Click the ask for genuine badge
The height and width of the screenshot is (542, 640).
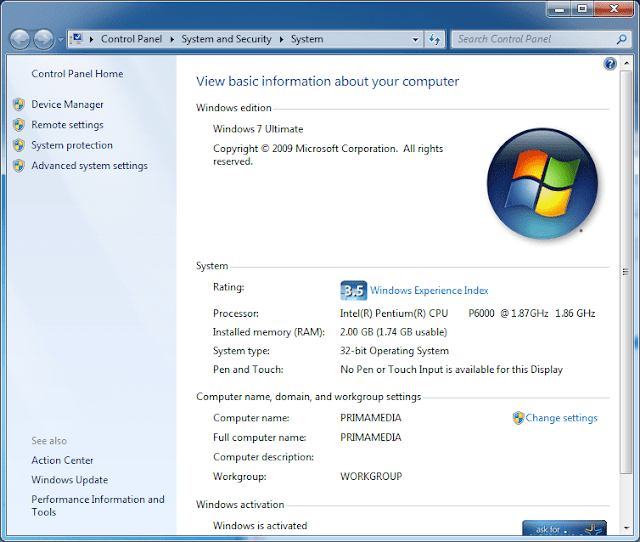click(564, 528)
